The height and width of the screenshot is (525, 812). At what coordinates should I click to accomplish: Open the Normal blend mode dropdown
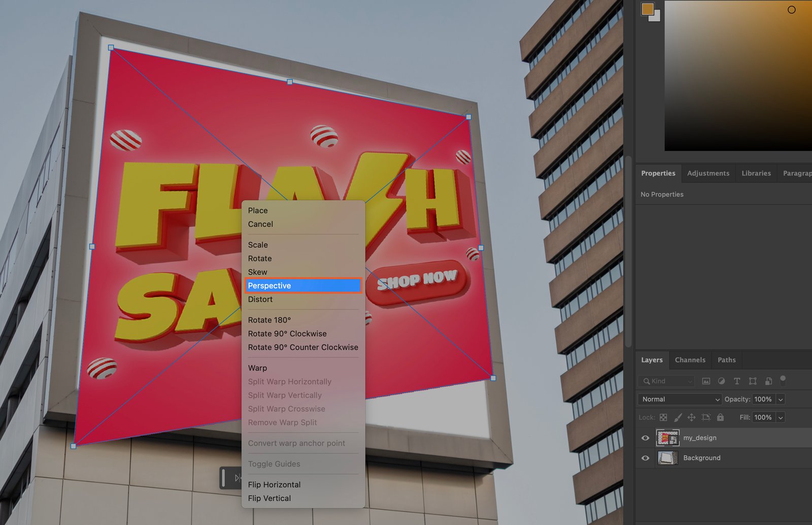[680, 399]
